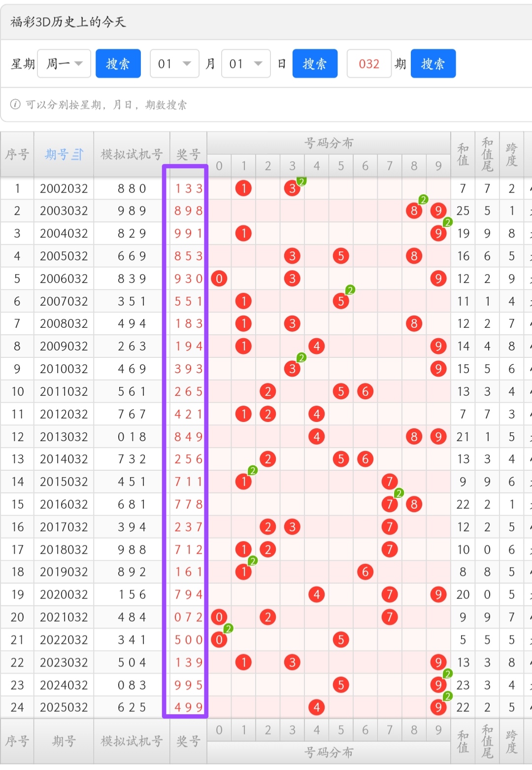Image resolution: width=532 pixels, height=770 pixels.
Task: Select issue number 2020032
Action: click(x=64, y=595)
